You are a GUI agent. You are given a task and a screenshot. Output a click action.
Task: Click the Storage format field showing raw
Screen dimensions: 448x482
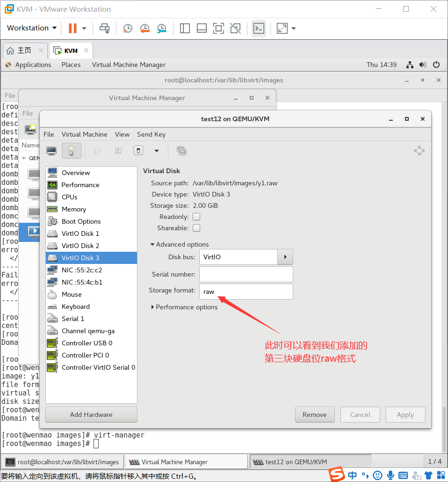pyautogui.click(x=246, y=292)
